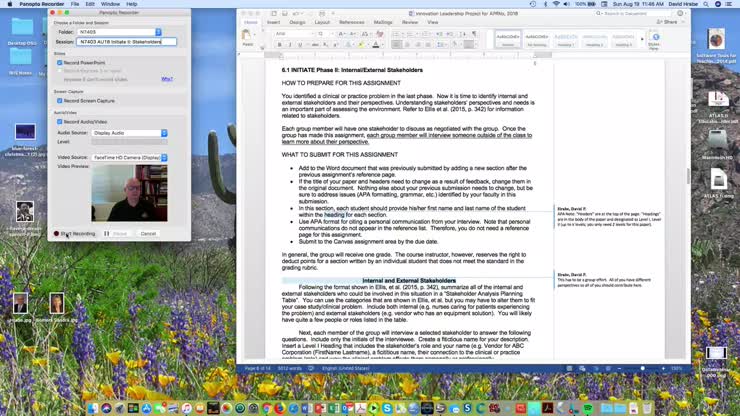This screenshot has width=740, height=416.
Task: Click the Pause button in Panopto Recorder
Action: coord(116,234)
